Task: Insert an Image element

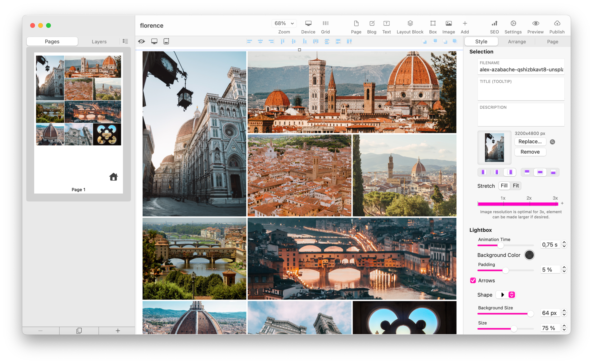Action: tap(448, 27)
